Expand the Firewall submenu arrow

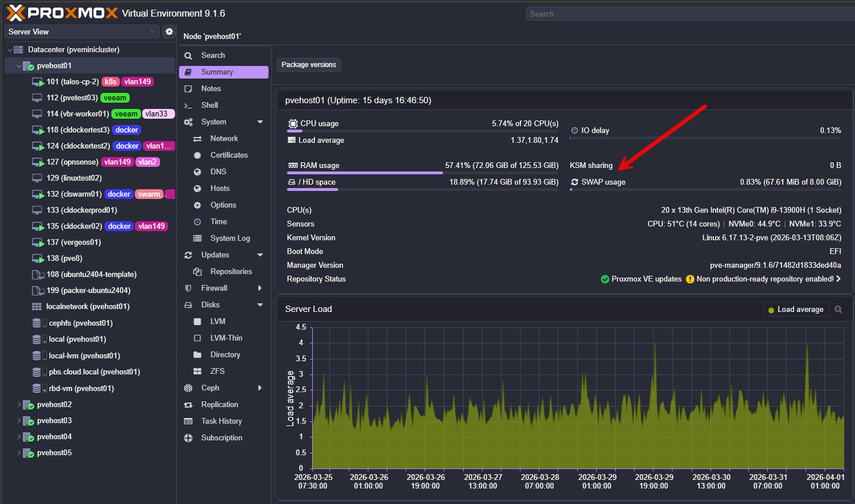click(x=260, y=288)
